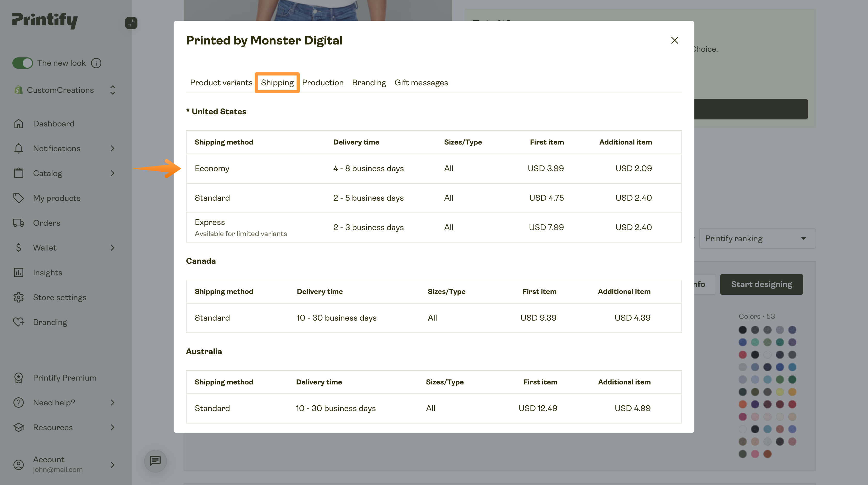
Task: Click the Wallet label in the sidebar
Action: point(45,248)
